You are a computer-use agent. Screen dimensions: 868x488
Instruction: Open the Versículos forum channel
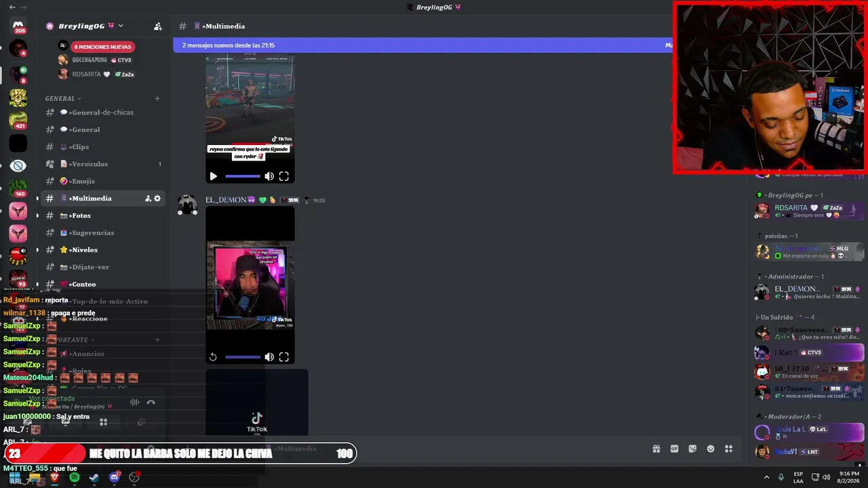tap(102, 164)
